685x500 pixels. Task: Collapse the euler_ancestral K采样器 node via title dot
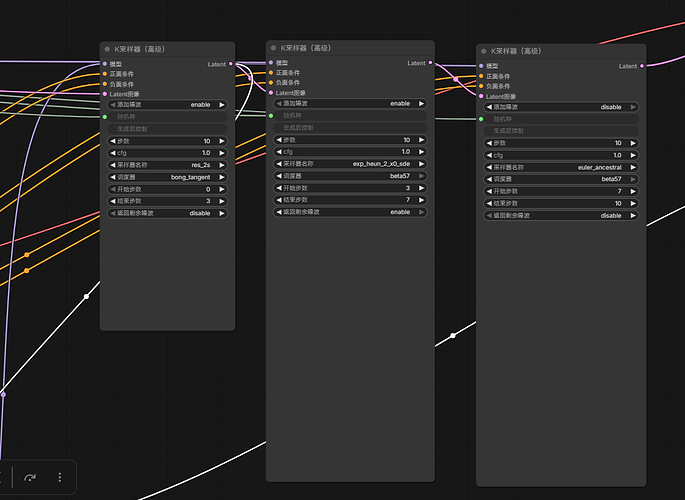(x=484, y=51)
